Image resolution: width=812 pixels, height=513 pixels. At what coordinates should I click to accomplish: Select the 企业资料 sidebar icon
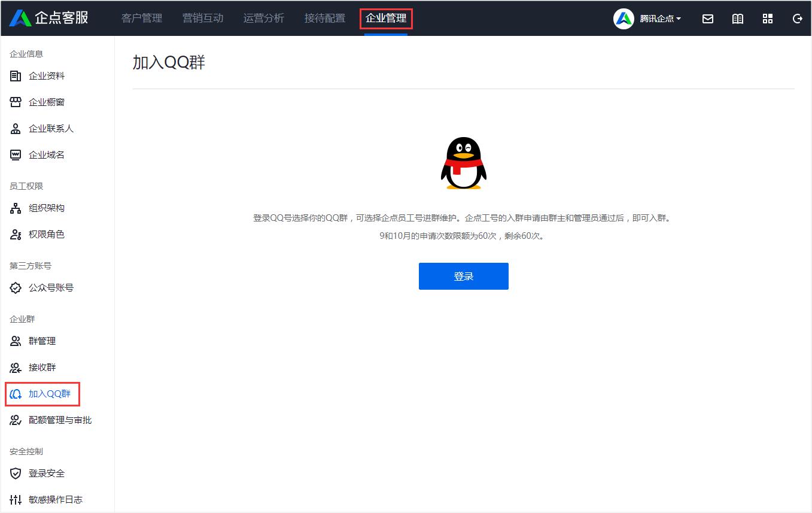point(38,75)
